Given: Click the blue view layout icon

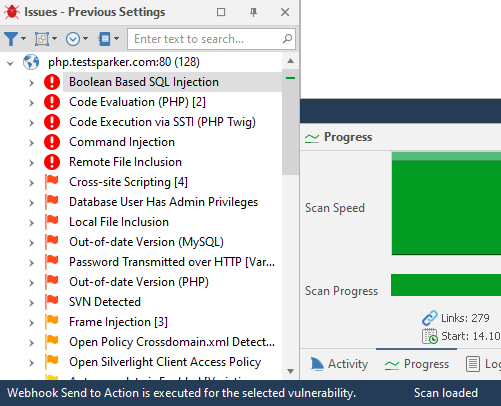Looking at the screenshot, I should click(108, 39).
